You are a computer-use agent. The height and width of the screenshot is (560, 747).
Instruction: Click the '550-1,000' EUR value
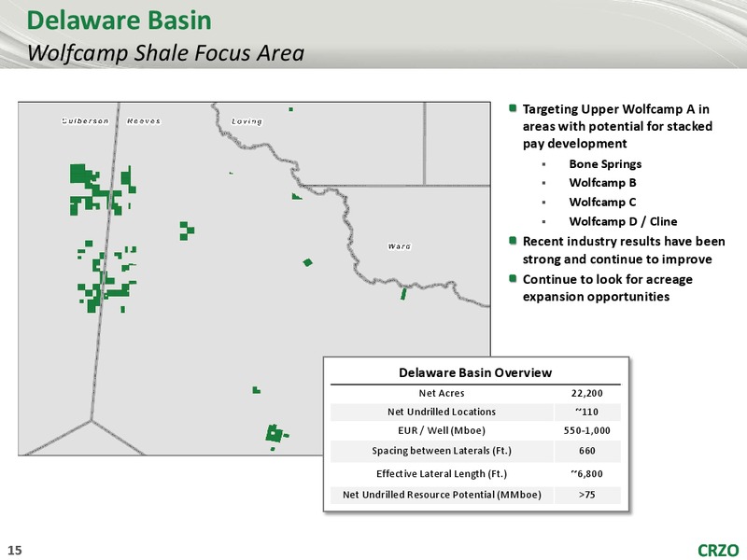587,431
